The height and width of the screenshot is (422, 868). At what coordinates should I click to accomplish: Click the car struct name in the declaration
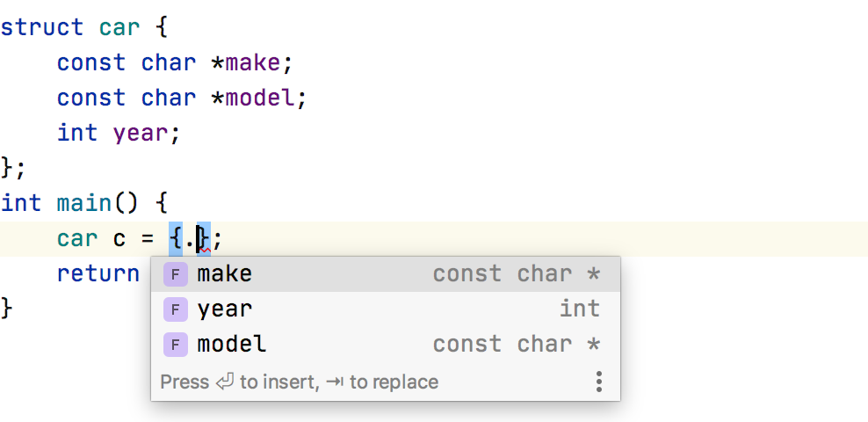pyautogui.click(x=119, y=27)
